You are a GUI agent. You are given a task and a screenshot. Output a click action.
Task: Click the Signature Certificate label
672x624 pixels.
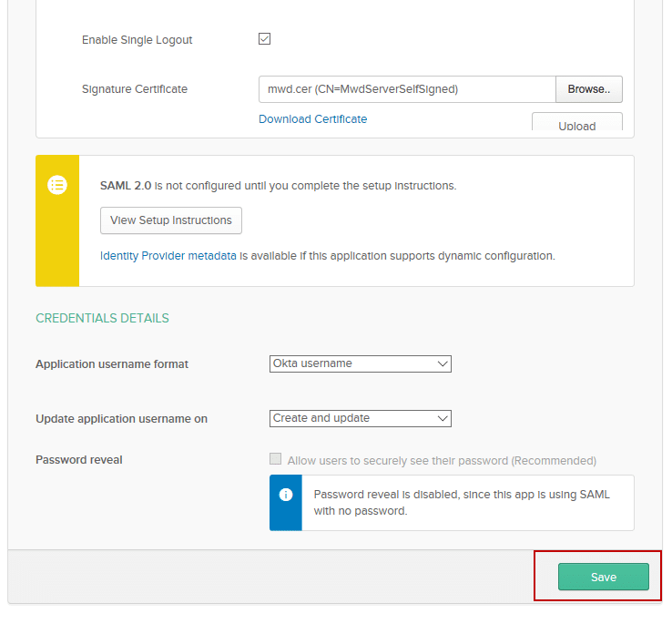click(134, 89)
